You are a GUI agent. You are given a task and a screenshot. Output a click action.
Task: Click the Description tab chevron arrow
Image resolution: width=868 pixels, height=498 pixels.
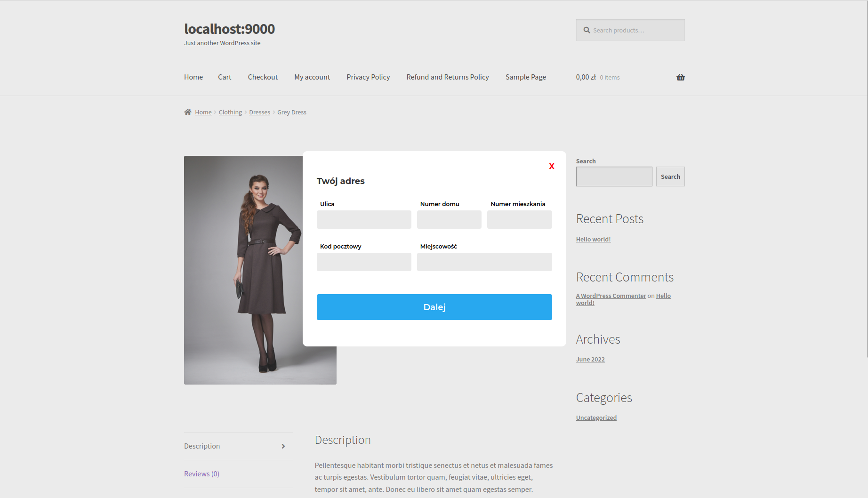[x=283, y=446]
